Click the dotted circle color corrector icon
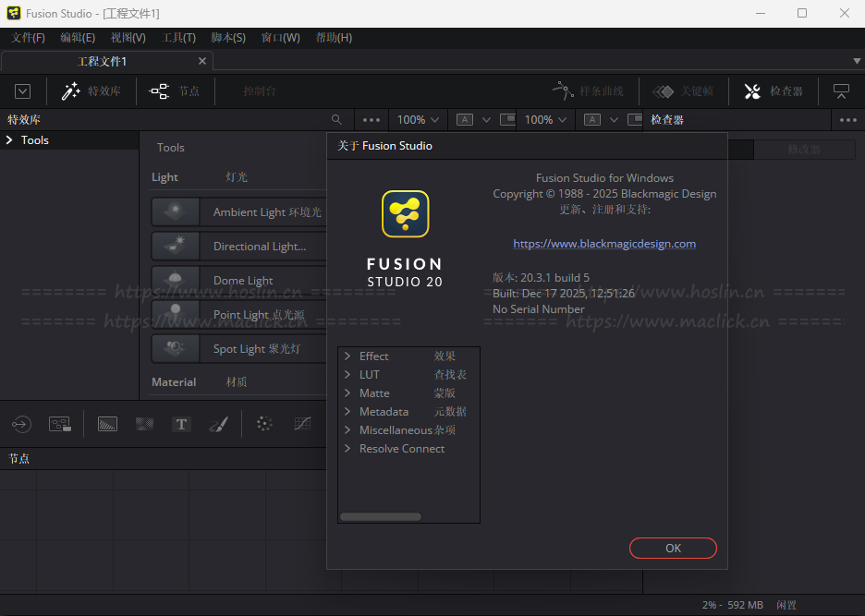 tap(264, 424)
